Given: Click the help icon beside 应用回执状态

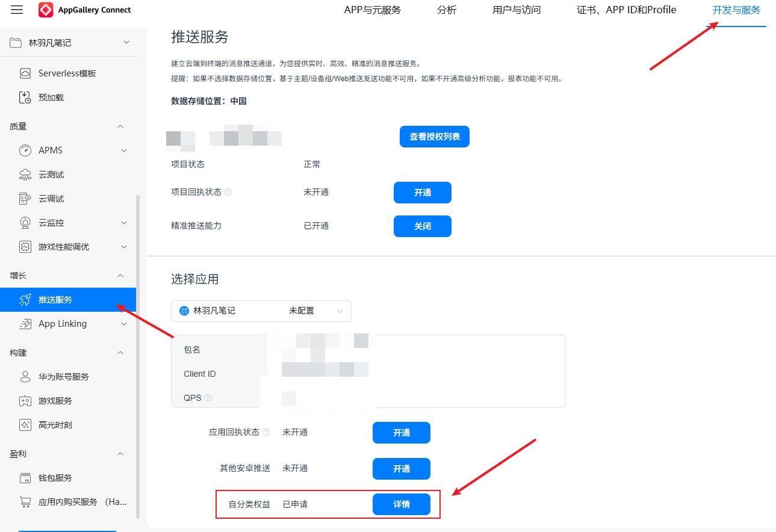Looking at the screenshot, I should [x=266, y=432].
